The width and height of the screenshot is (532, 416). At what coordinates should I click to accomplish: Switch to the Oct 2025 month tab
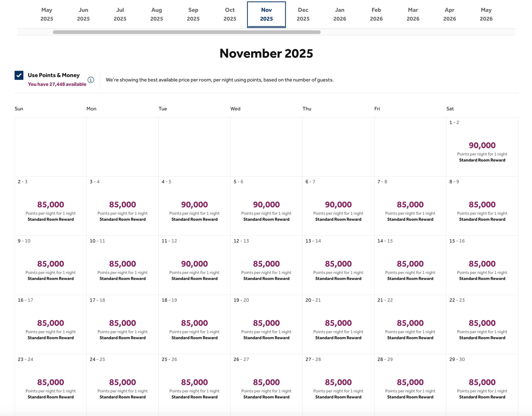coord(230,14)
